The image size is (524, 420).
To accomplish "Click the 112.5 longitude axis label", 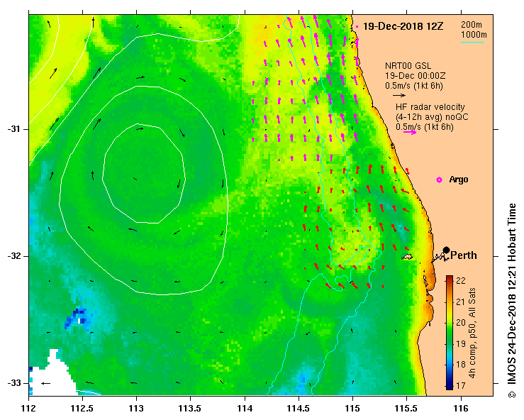I will pos(82,409).
